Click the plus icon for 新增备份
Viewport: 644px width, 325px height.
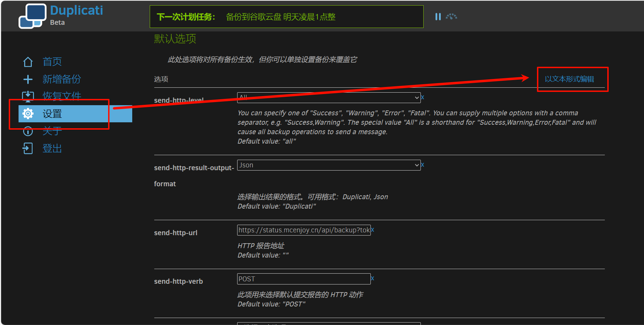tap(28, 79)
